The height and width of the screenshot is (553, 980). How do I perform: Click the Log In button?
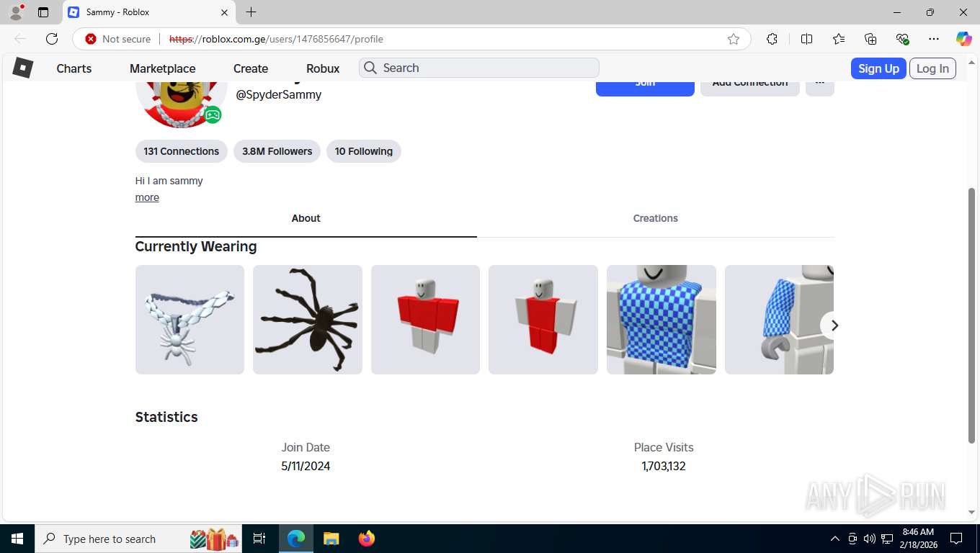(x=932, y=68)
